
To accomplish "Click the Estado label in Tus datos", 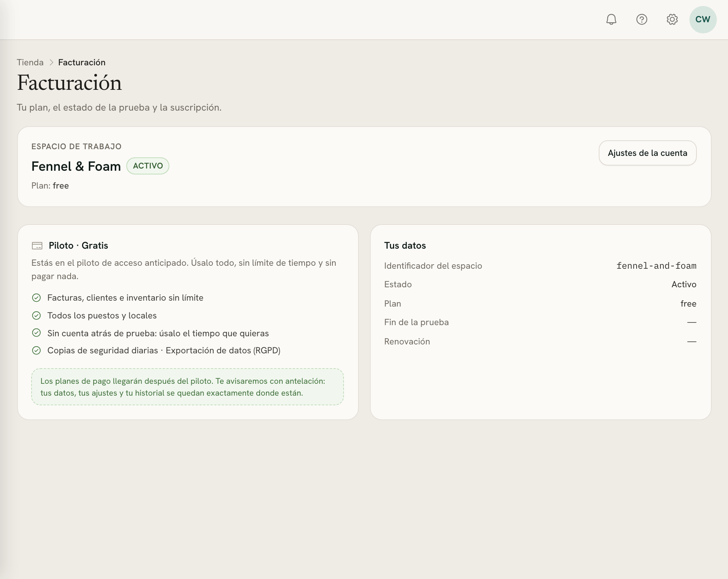I will tap(398, 284).
